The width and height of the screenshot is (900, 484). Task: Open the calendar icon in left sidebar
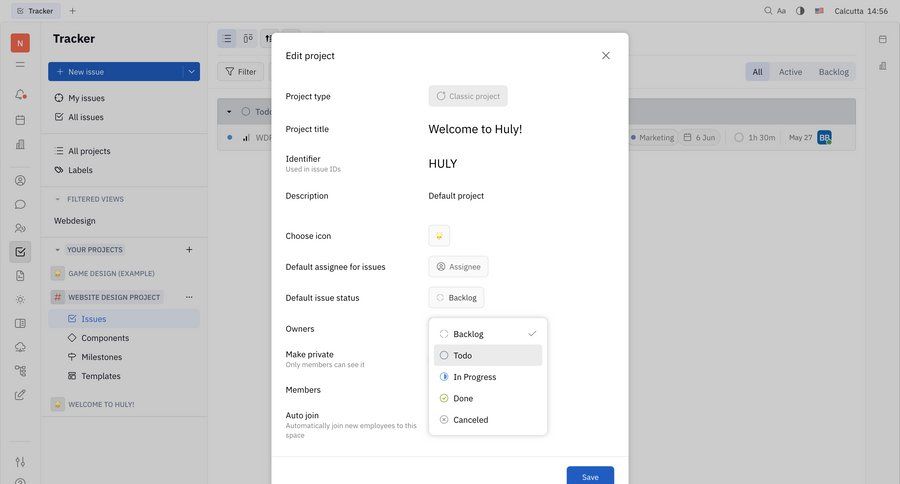[20, 120]
